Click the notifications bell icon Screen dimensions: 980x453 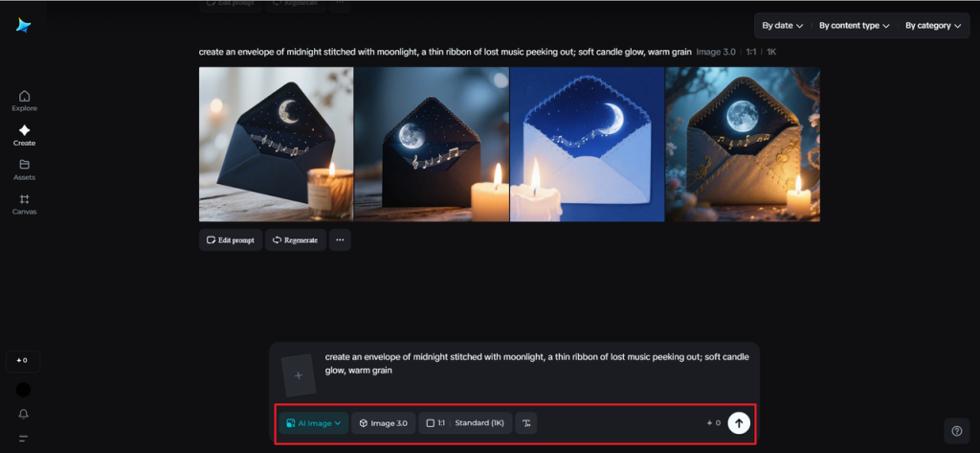tap(23, 414)
